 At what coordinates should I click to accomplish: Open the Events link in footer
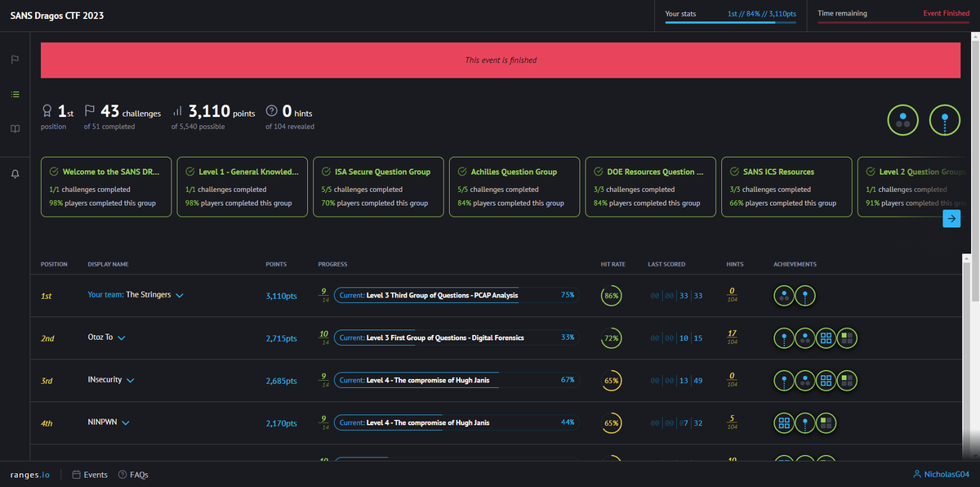pos(90,475)
